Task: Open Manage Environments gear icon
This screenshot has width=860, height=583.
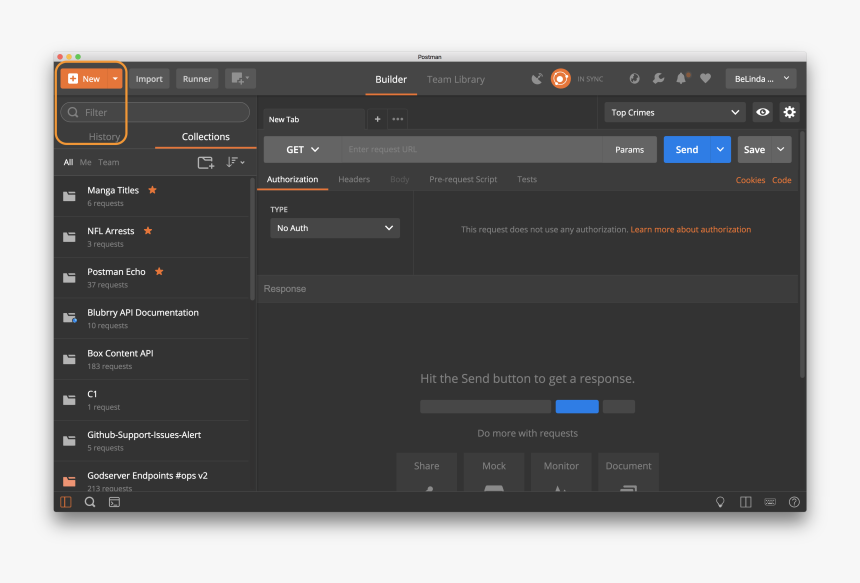Action: [x=789, y=113]
